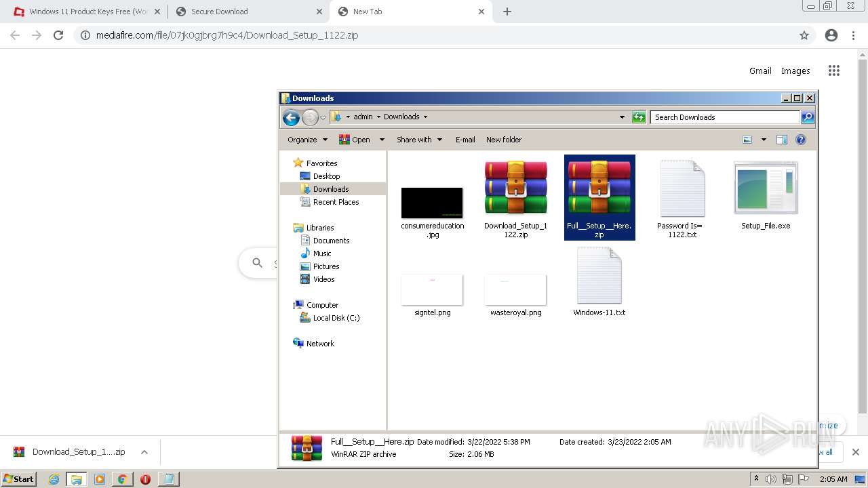Select the signtel.png thumbnail
868x488 pixels.
click(x=432, y=289)
